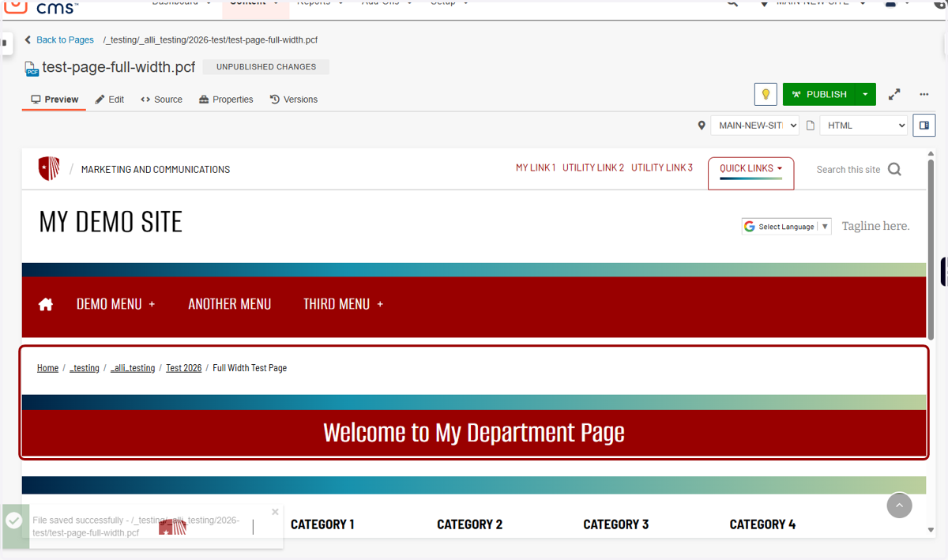This screenshot has width=948, height=560.
Task: Click _alli_testing breadcrumb link
Action: [133, 368]
